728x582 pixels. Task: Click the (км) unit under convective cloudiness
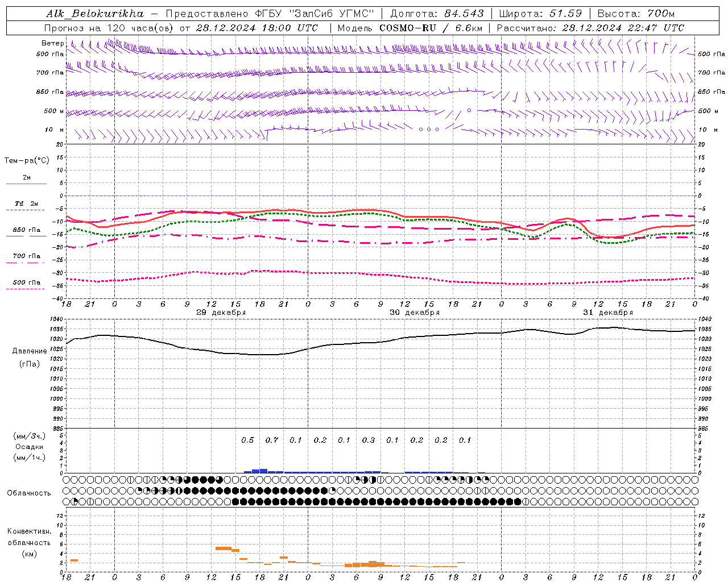tap(29, 554)
